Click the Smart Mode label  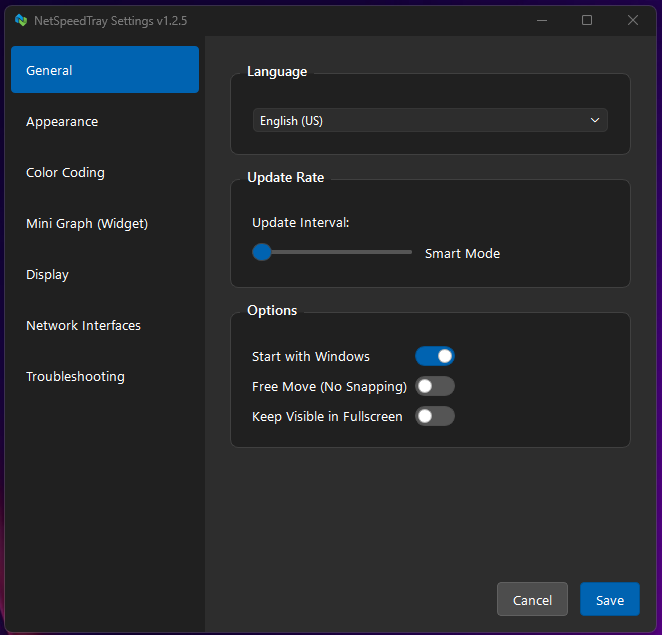[462, 253]
